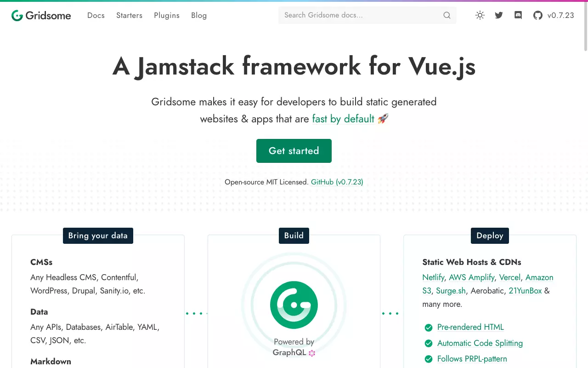Open the Docs menu item
This screenshot has width=588, height=368.
click(96, 15)
